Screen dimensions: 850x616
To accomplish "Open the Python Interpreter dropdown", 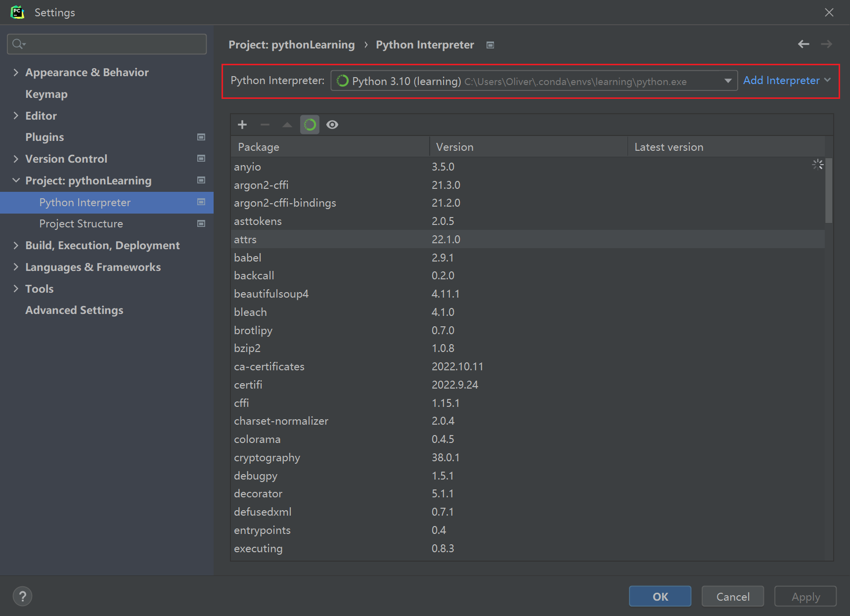I will 534,81.
